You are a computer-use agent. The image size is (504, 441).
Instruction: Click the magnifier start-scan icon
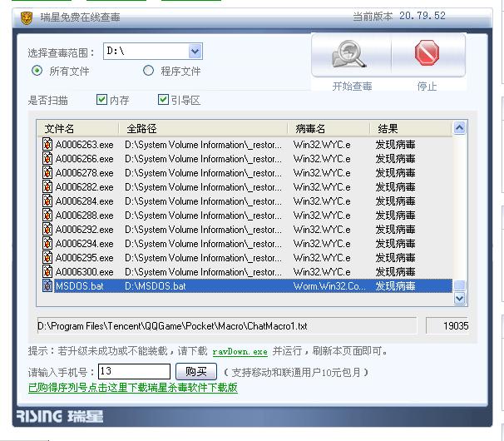[348, 54]
